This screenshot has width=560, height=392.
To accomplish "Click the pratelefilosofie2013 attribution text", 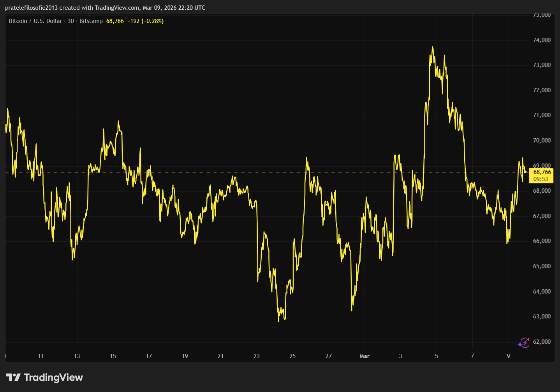I will point(31,8).
